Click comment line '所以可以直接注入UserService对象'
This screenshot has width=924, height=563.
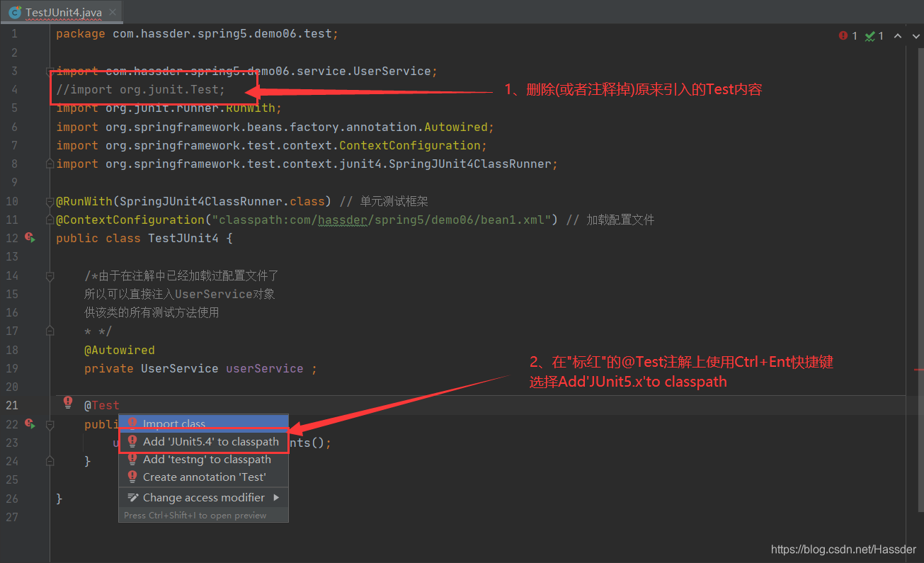tap(179, 294)
